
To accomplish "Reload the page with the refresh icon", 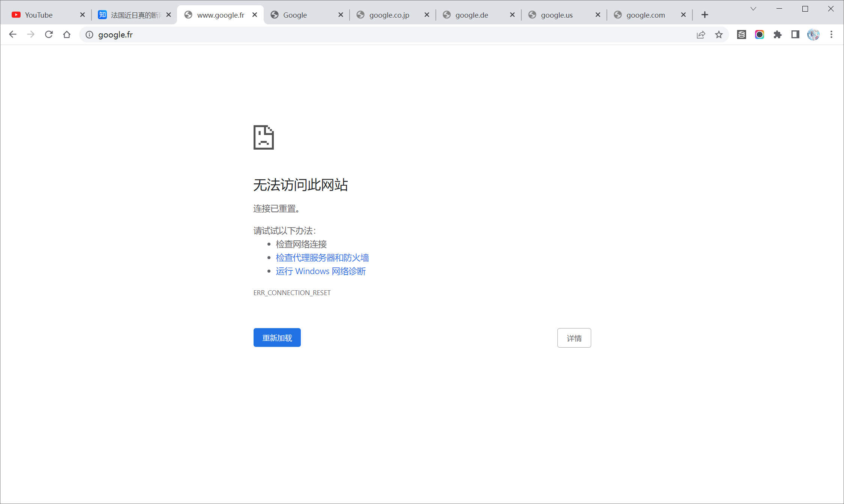I will 49,34.
